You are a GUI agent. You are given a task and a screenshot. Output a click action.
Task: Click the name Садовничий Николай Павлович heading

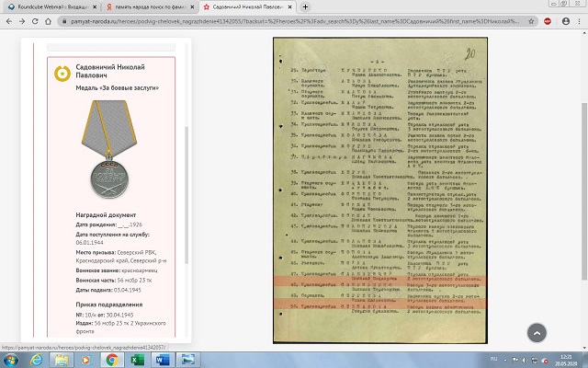(x=110, y=71)
